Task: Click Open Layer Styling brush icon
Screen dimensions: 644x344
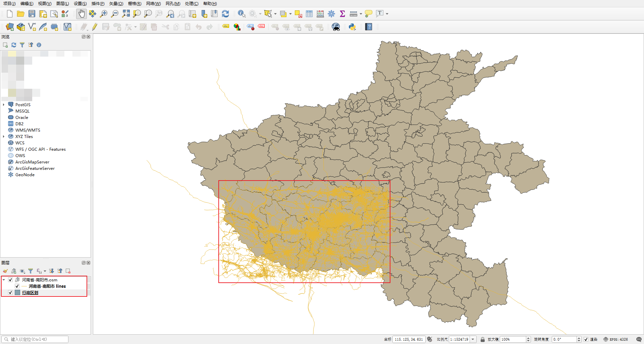Action: (x=5, y=271)
